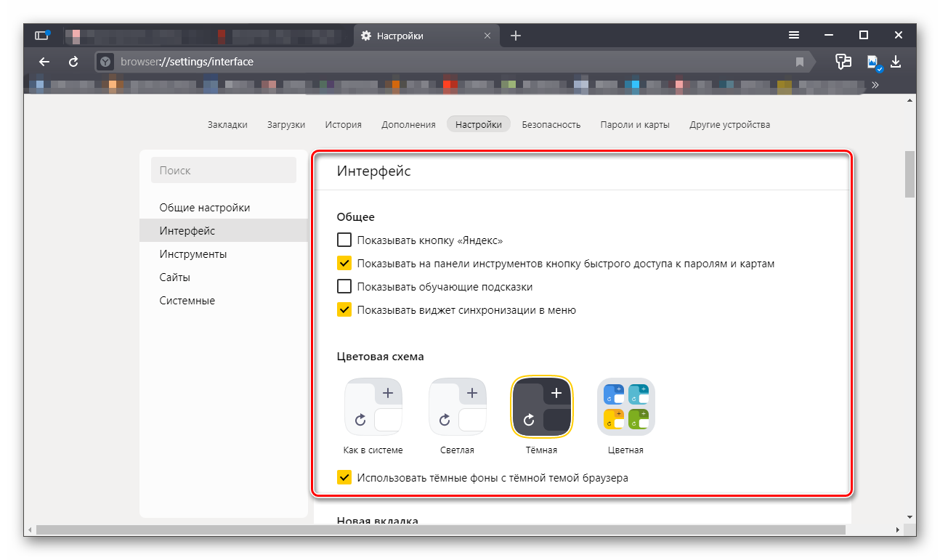Open the downloads arrow icon
This screenshot has width=940, height=560.
point(896,62)
